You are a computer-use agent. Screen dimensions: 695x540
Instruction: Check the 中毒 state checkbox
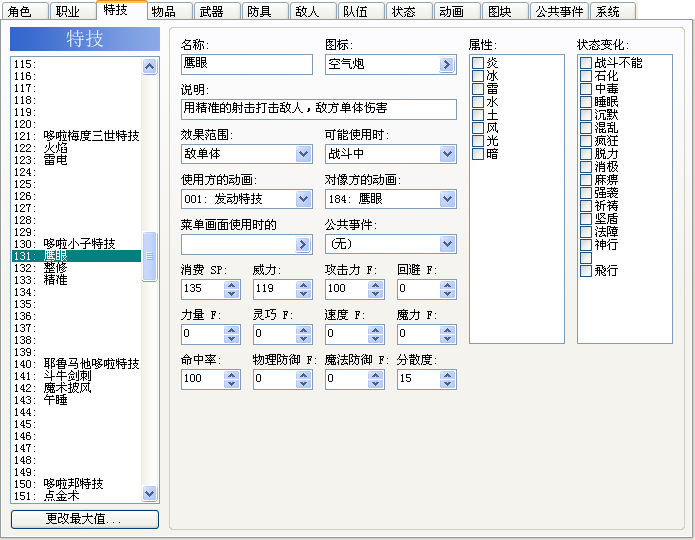(x=586, y=89)
